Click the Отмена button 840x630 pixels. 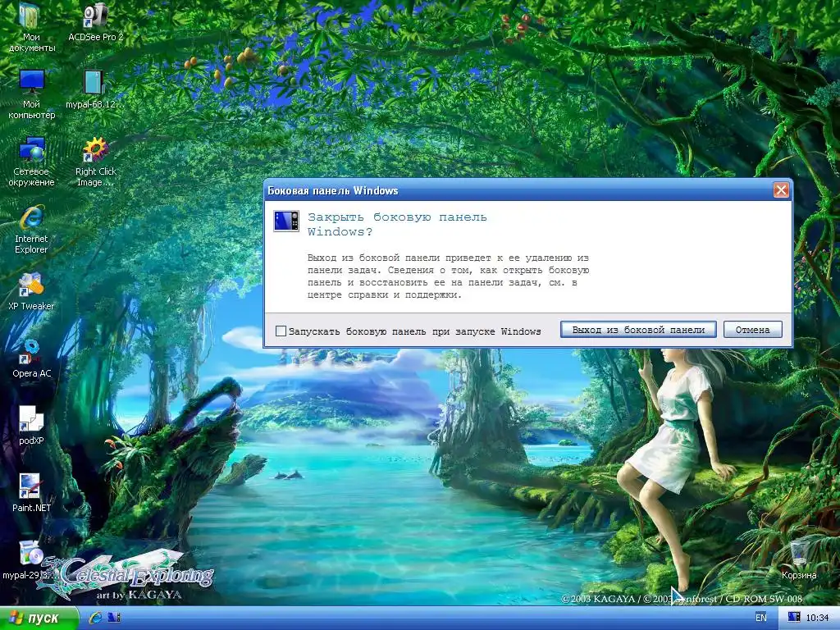[x=753, y=330]
